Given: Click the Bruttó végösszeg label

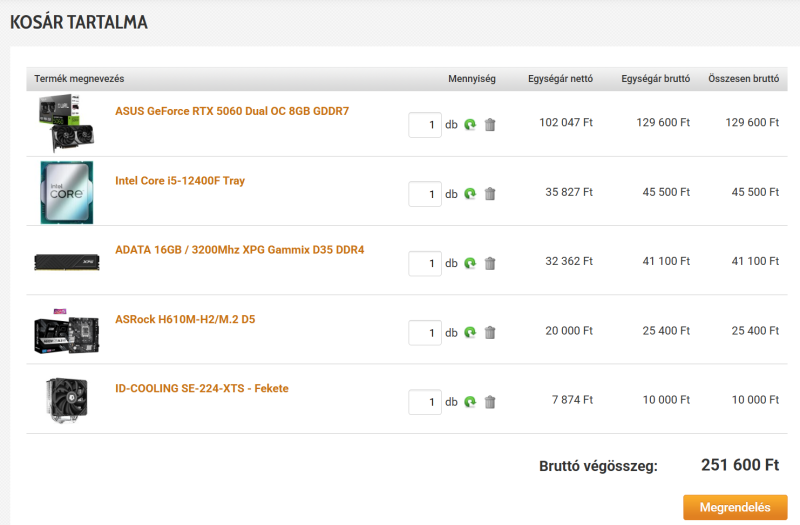Looking at the screenshot, I should 598,466.
